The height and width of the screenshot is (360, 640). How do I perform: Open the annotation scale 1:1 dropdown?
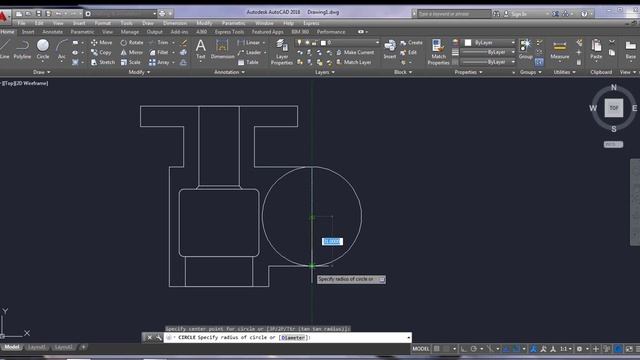[x=566, y=349]
